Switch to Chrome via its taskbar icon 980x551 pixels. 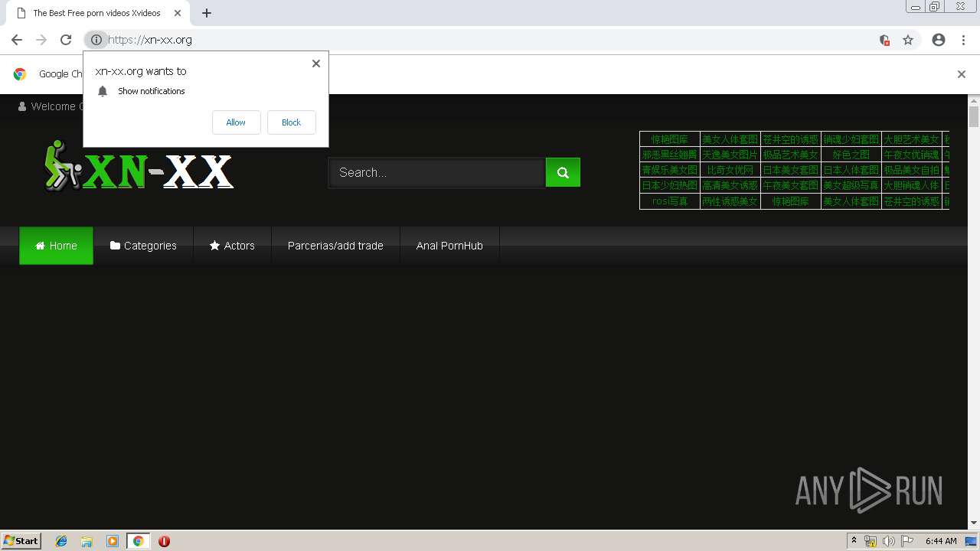[x=138, y=541]
